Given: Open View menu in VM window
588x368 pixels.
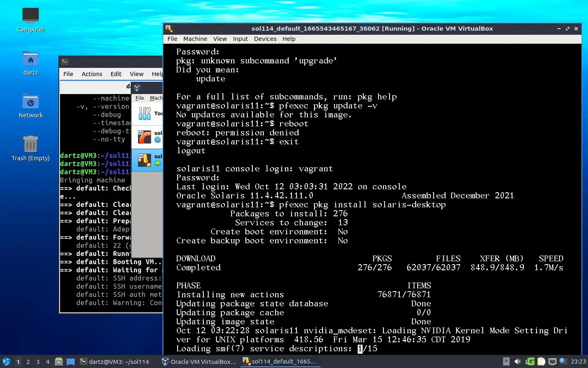Looking at the screenshot, I should (220, 39).
